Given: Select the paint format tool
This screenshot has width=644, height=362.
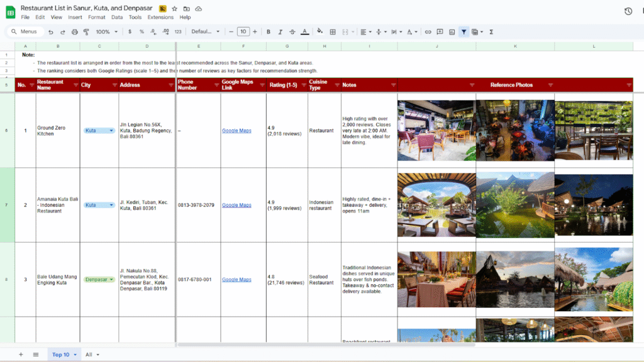Looking at the screenshot, I should (87, 31).
